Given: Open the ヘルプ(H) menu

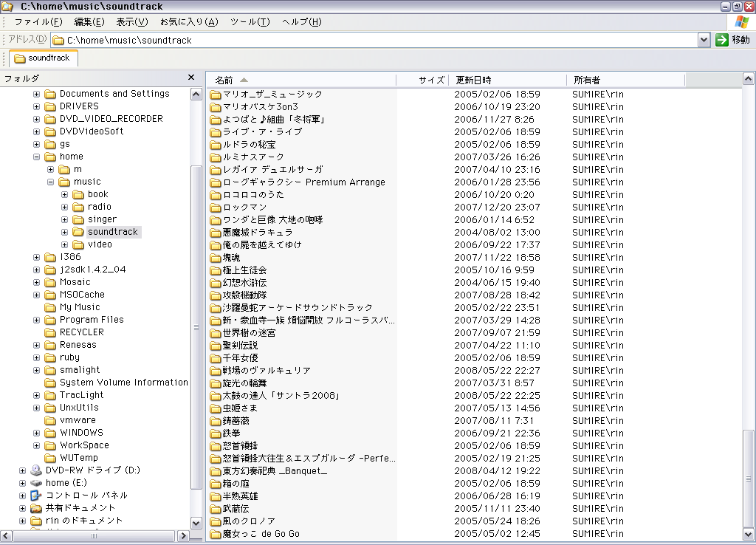Looking at the screenshot, I should pos(302,21).
